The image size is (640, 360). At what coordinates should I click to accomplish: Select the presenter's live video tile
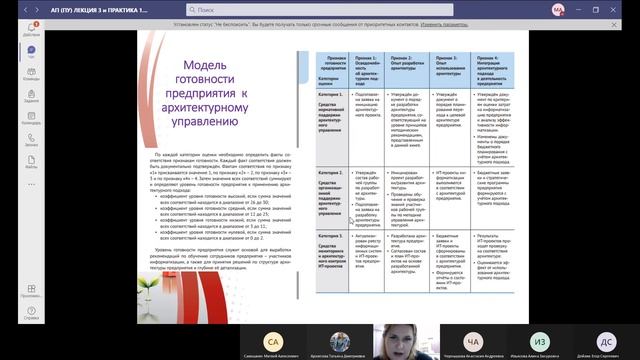tap(406, 342)
